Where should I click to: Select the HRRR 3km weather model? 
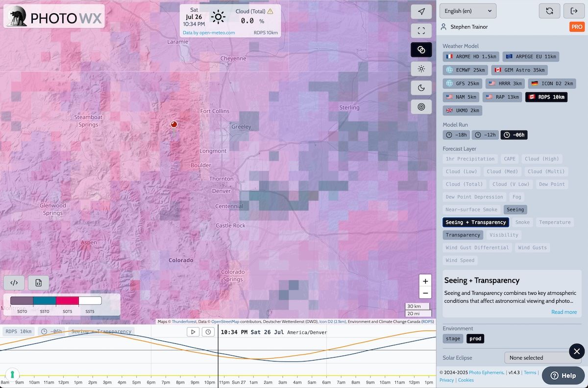coord(505,83)
